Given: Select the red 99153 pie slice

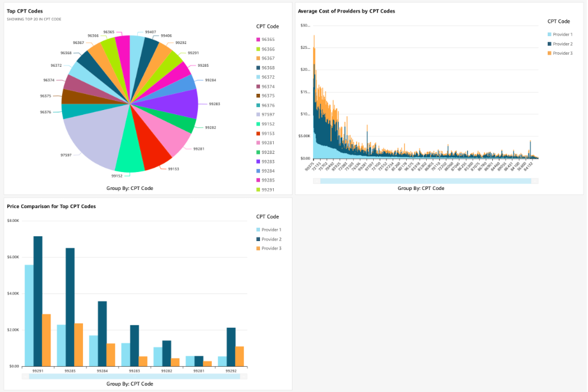Looking at the screenshot, I should point(153,147).
